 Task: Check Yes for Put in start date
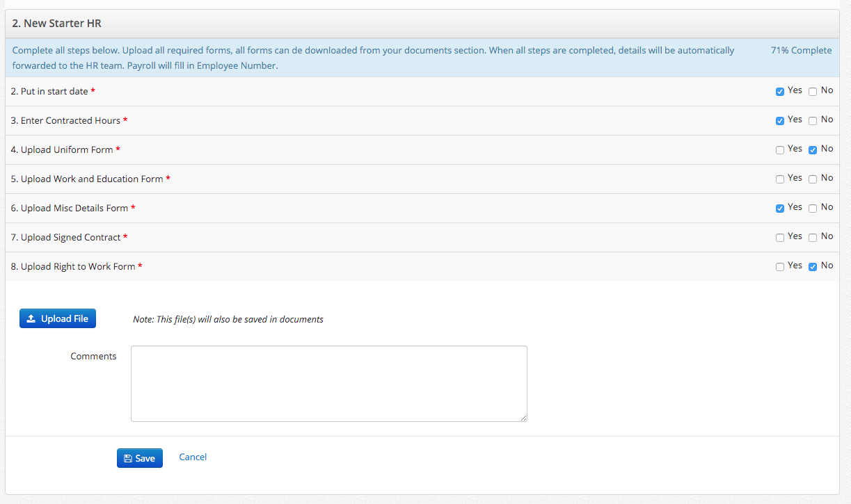[780, 92]
